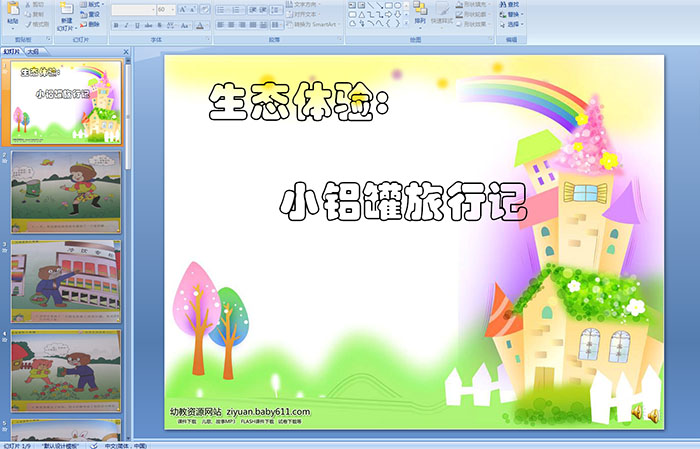Open the font color picker
Image resolution: width=700 pixels, height=449 pixels.
(x=201, y=25)
